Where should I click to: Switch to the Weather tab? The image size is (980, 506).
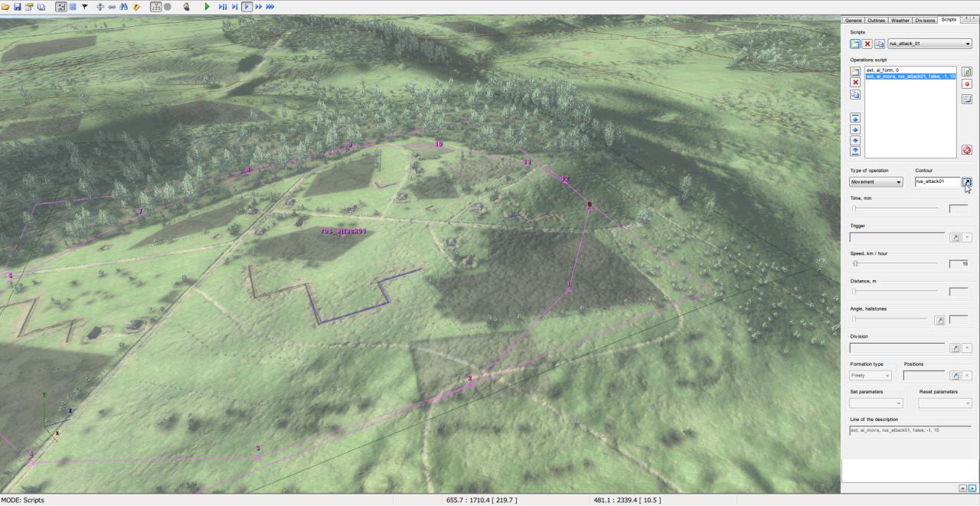(x=900, y=20)
